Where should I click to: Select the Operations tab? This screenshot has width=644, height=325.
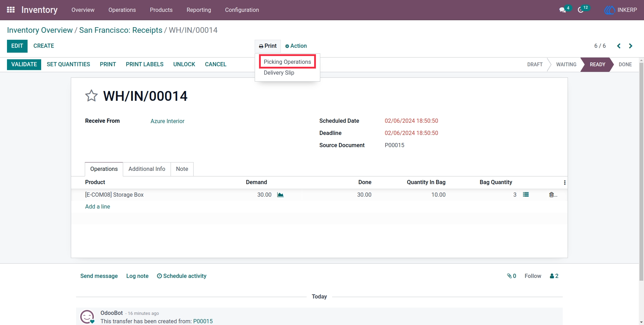pyautogui.click(x=104, y=169)
